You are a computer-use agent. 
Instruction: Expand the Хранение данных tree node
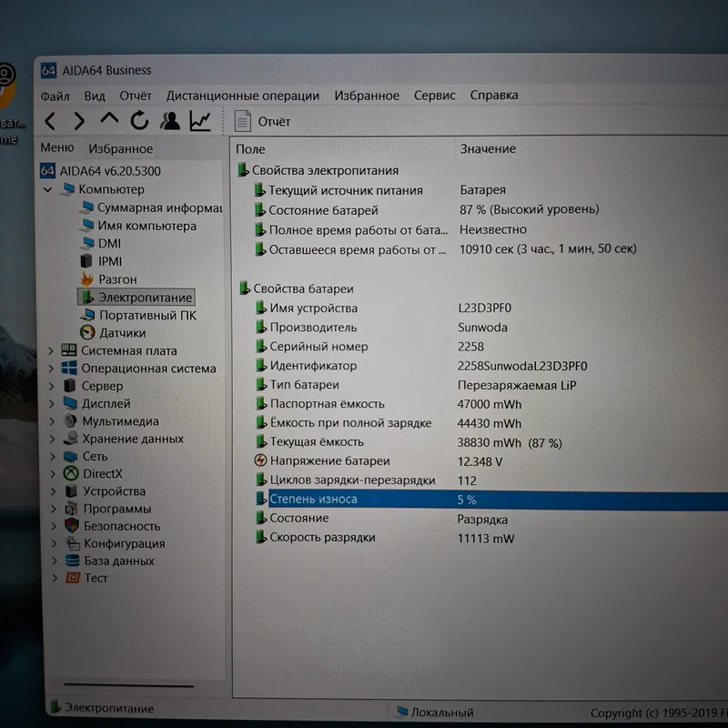[x=53, y=439]
